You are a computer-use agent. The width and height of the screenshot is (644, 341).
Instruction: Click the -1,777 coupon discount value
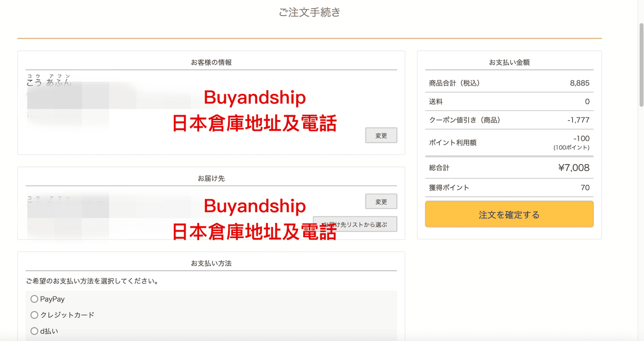579,120
